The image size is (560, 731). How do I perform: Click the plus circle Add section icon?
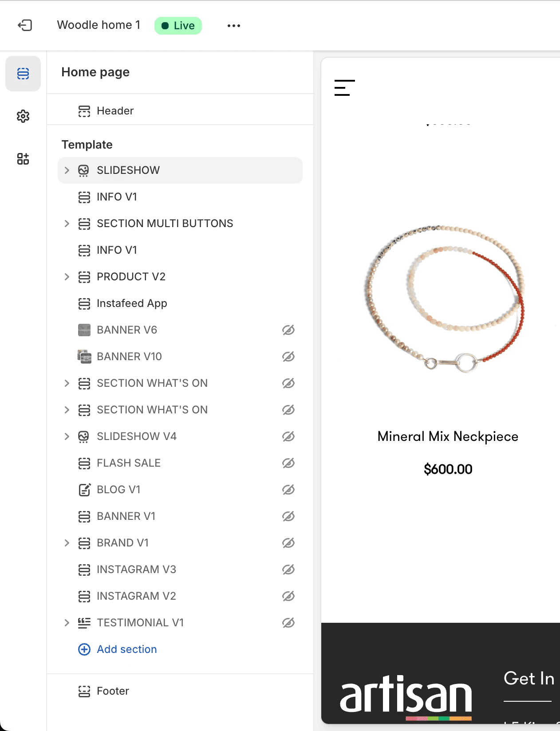point(84,649)
